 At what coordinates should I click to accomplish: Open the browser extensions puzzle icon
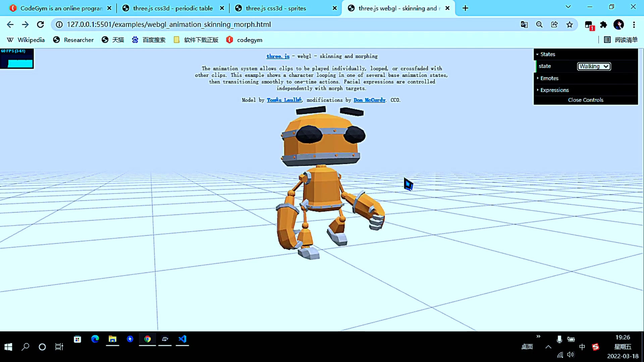click(x=603, y=24)
